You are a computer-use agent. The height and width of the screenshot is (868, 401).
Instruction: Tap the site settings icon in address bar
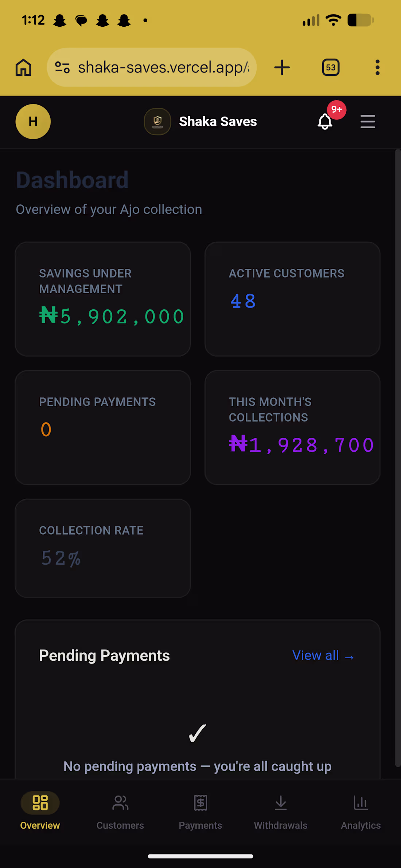62,67
